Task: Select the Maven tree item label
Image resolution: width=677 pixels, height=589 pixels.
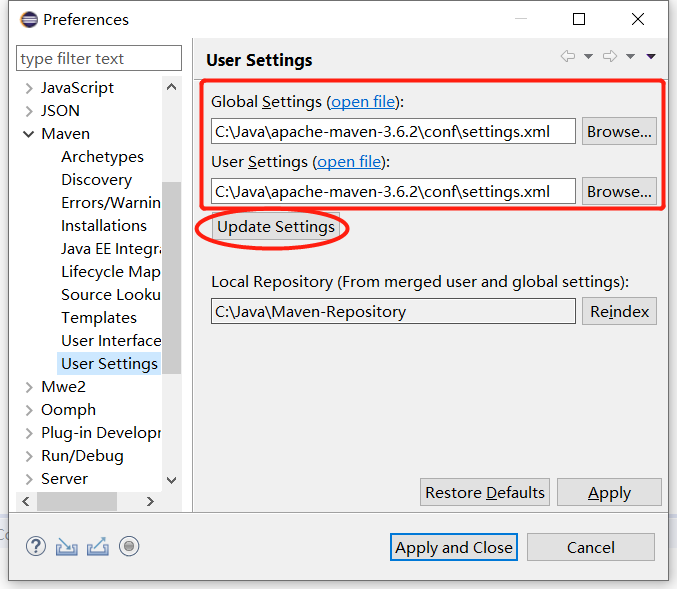Action: pyautogui.click(x=66, y=134)
